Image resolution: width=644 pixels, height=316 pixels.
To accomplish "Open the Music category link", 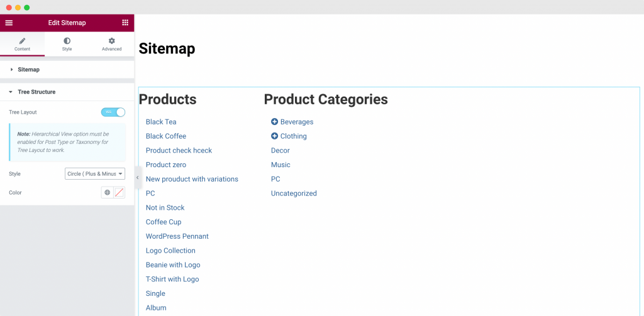I will point(280,165).
